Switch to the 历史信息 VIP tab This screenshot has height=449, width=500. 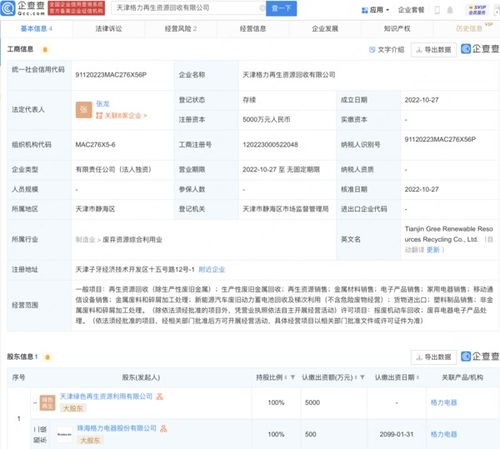tap(469, 29)
